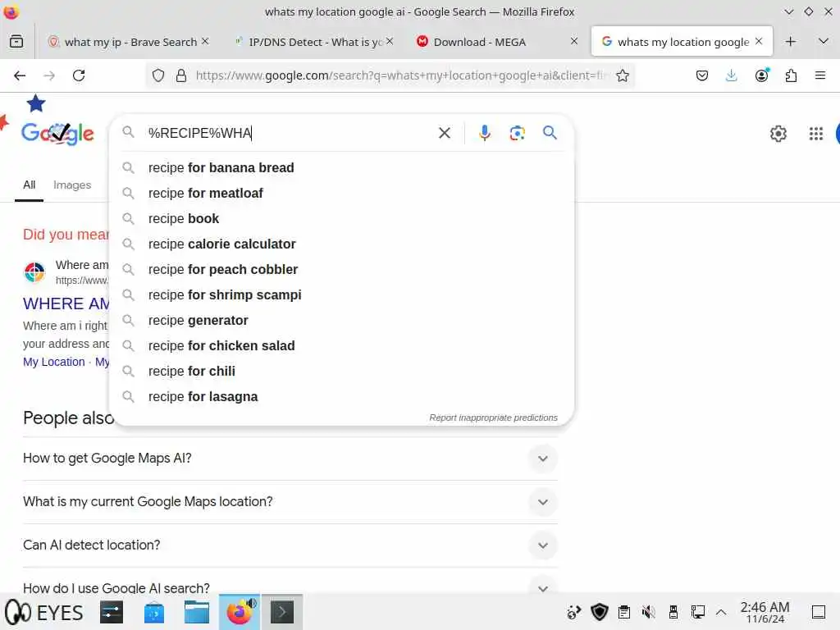Choose suggestion 'recipe calorie calculator'
The image size is (840, 630).
coord(341,244)
